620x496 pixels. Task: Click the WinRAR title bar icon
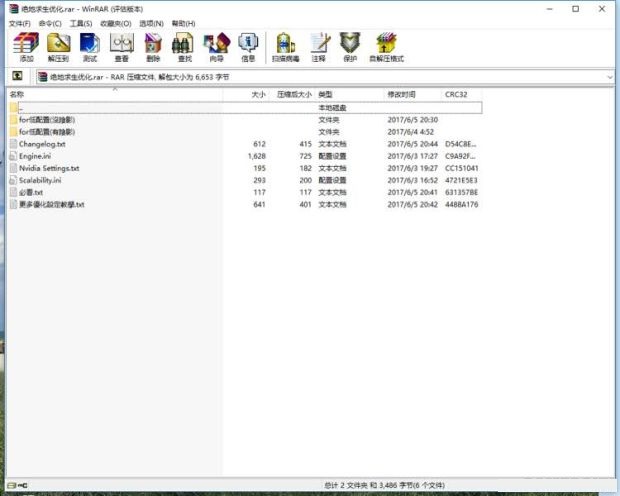[x=14, y=9]
